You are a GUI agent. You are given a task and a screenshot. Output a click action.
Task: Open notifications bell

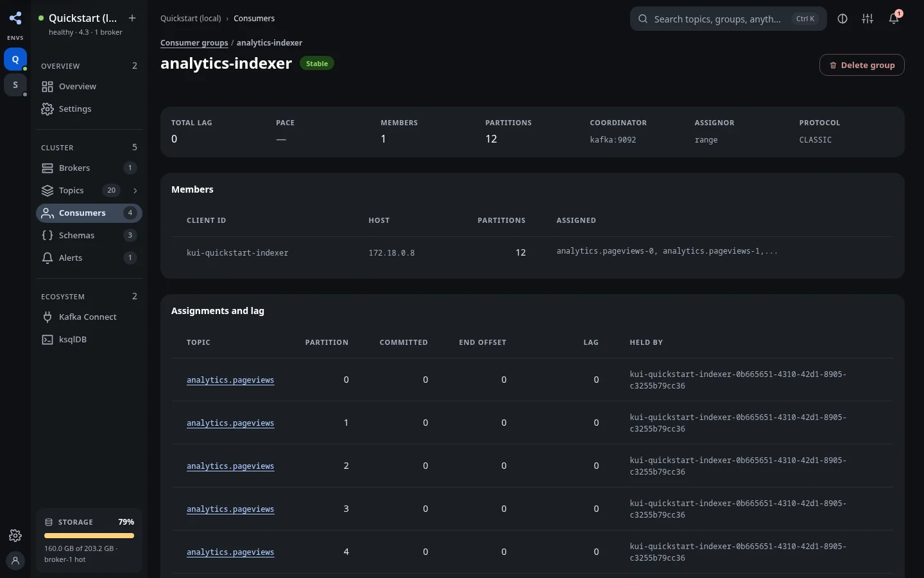pyautogui.click(x=894, y=19)
